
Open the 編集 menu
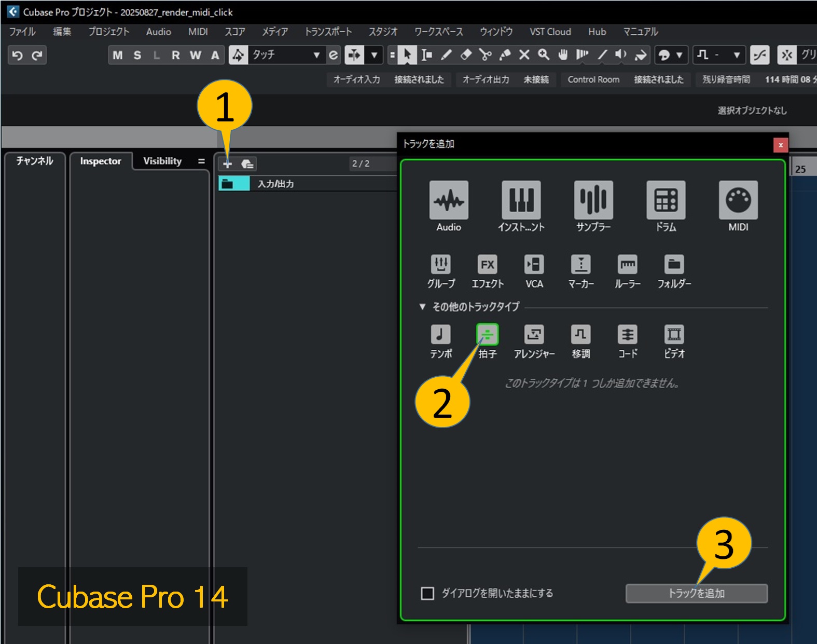point(62,32)
